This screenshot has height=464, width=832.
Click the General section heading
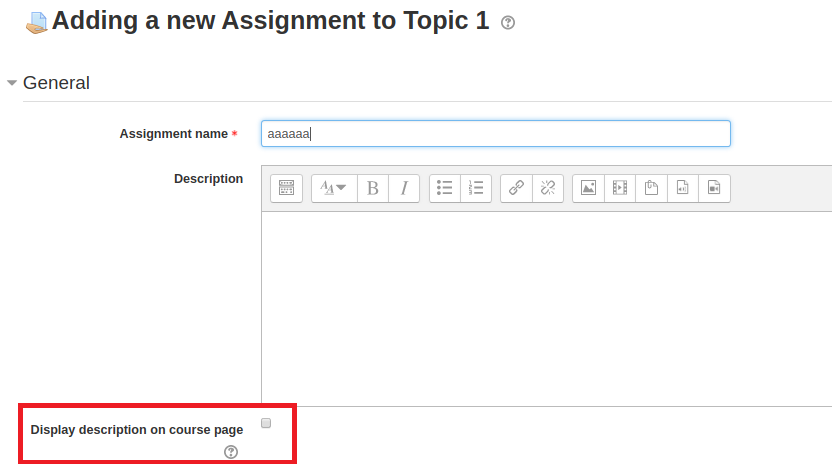(x=56, y=83)
